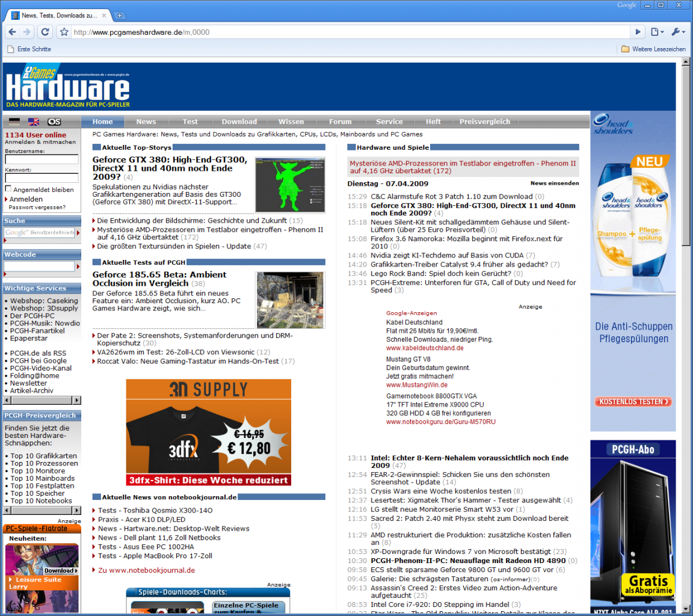Open the Forum navigation tab
This screenshot has width=693, height=616.
tap(340, 122)
